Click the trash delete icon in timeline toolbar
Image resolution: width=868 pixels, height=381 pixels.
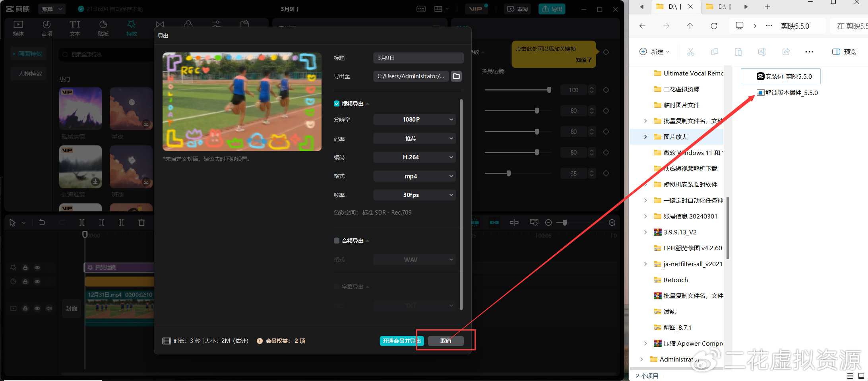coord(141,222)
